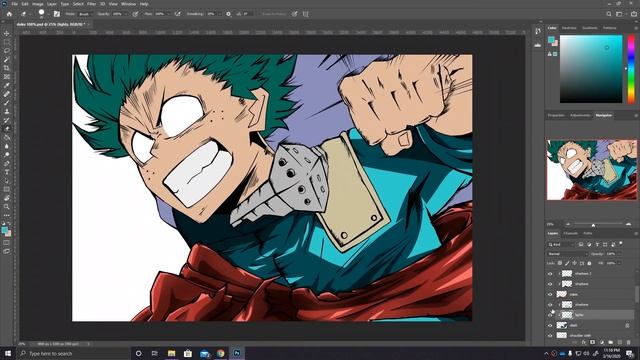Open layer style fx menu

[584, 342]
